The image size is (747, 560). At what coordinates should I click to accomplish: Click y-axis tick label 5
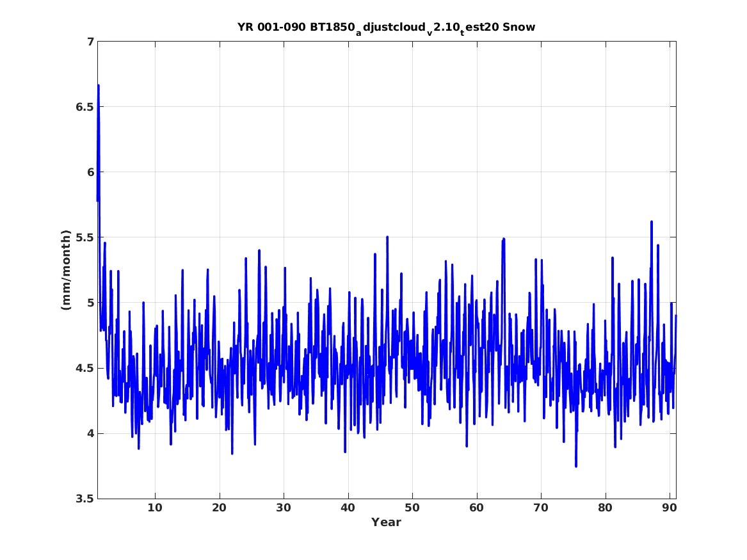click(x=90, y=303)
